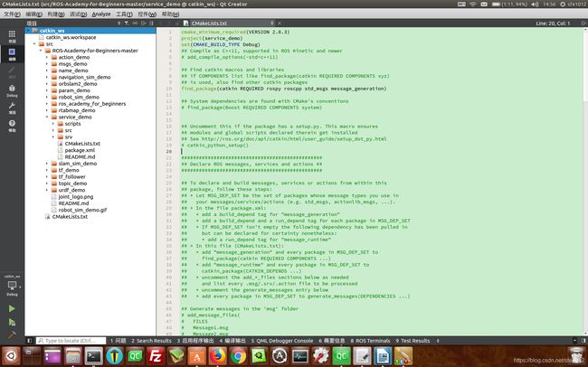
Task: Open the ROS Terminals pane
Action: point(370,341)
